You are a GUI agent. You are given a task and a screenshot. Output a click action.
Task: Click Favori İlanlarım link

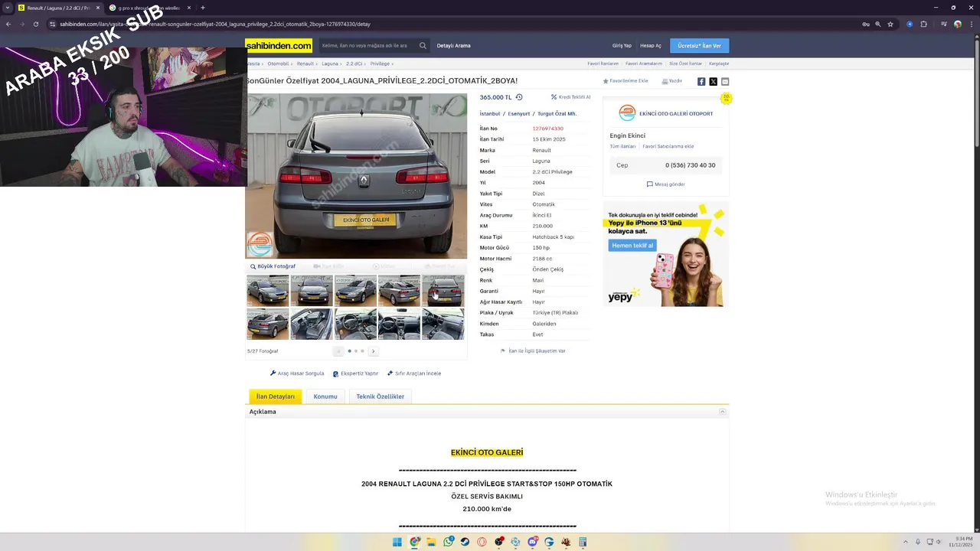click(603, 64)
